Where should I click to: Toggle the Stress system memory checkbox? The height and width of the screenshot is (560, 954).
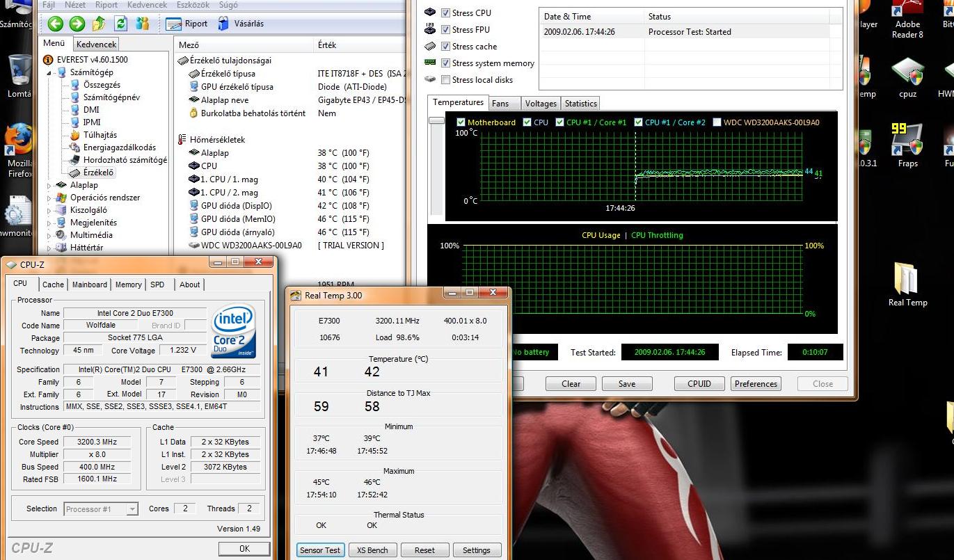pyautogui.click(x=445, y=63)
